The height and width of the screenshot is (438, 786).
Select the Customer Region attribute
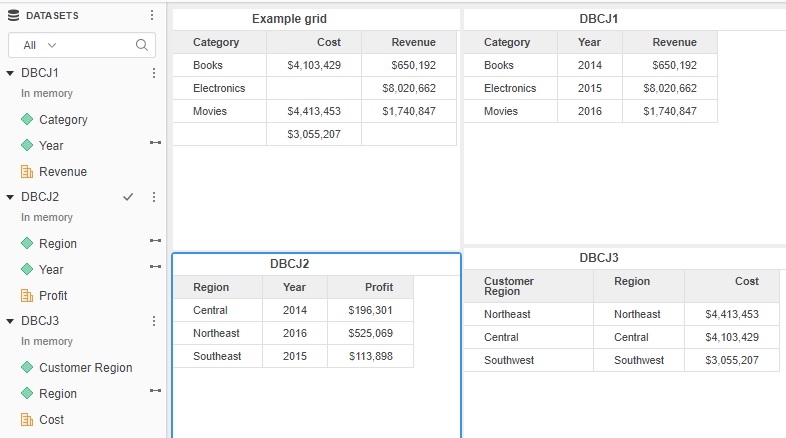tap(85, 368)
